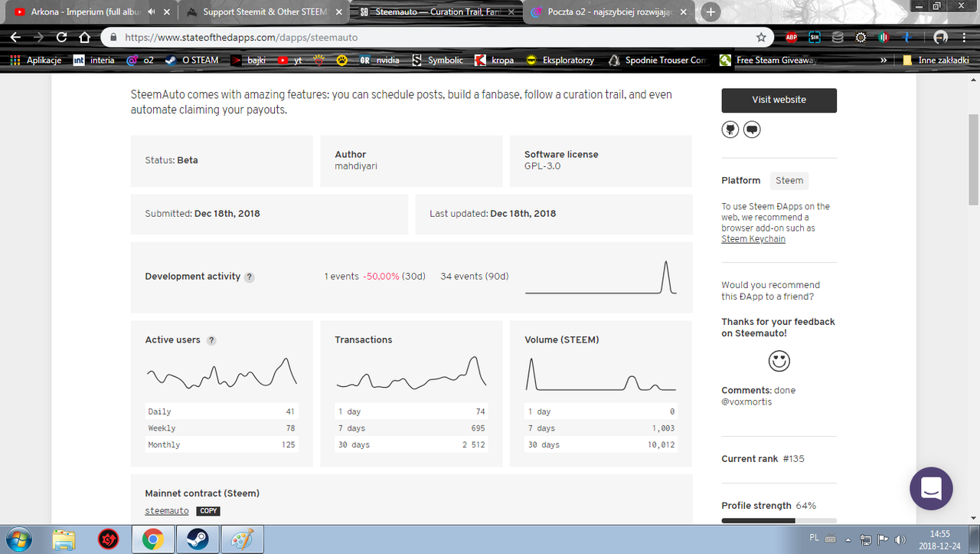The width and height of the screenshot is (980, 554).
Task: Open the Inne zakładki bookmarks folder
Action: (935, 60)
